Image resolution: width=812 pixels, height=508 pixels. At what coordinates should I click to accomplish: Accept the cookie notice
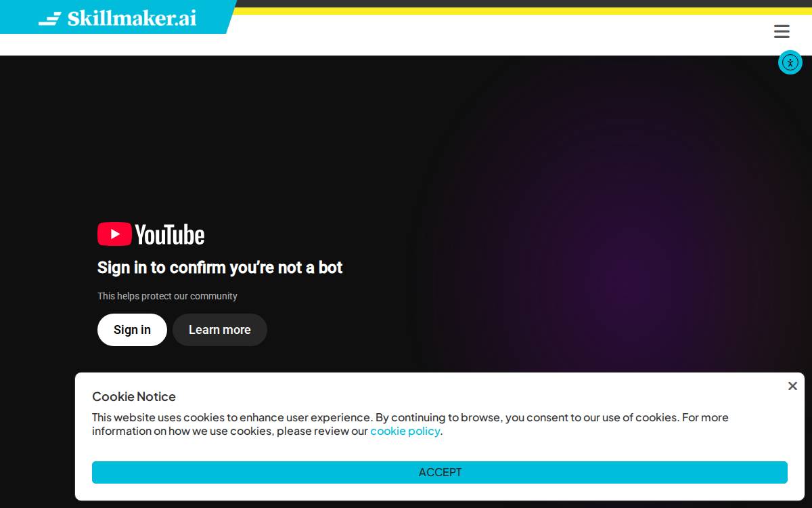click(x=440, y=472)
